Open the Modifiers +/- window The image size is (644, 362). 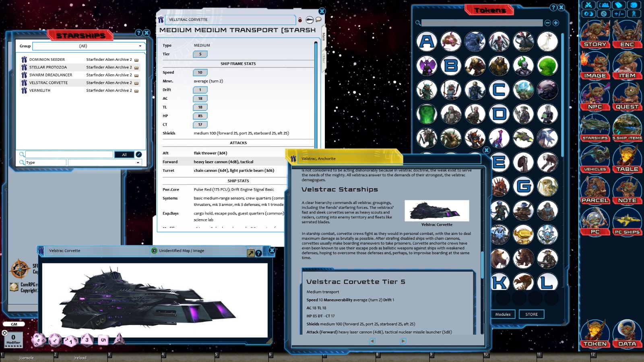click(619, 14)
